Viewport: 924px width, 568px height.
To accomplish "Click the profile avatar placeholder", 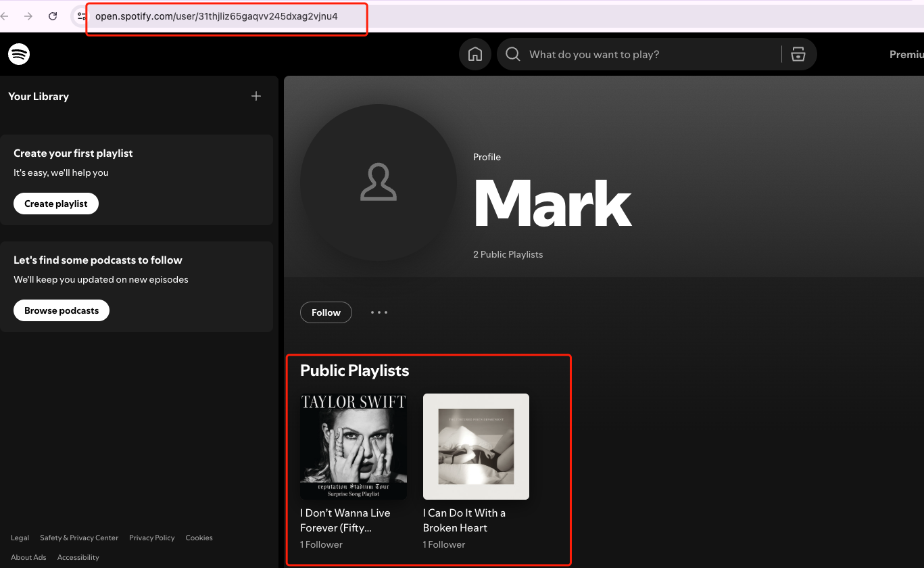I will (x=379, y=183).
